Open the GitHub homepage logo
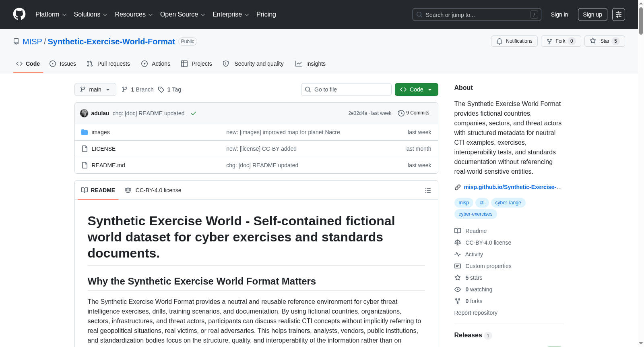Viewport: 644px width, 347px height. point(19,15)
